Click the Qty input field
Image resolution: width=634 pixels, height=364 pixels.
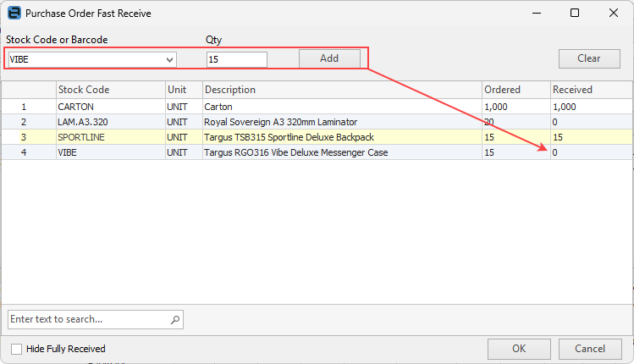coord(236,59)
